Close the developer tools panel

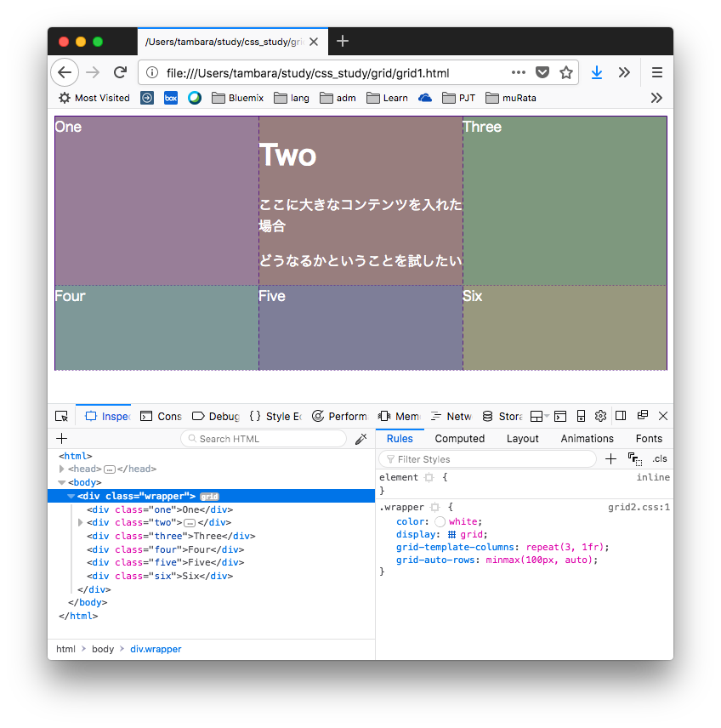tap(663, 416)
